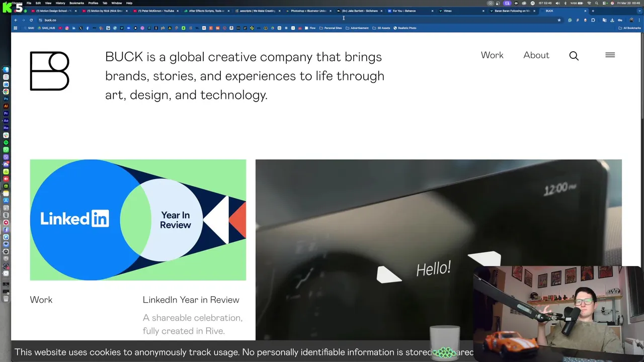Switch to the Jake Bartlett Skillshare tab
Screen dimensions: 644x362
(360, 11)
